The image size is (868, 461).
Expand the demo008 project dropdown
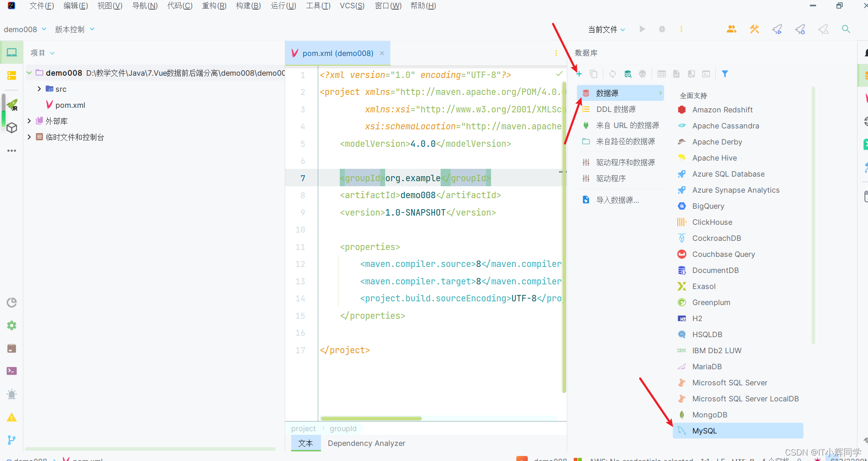(25, 29)
